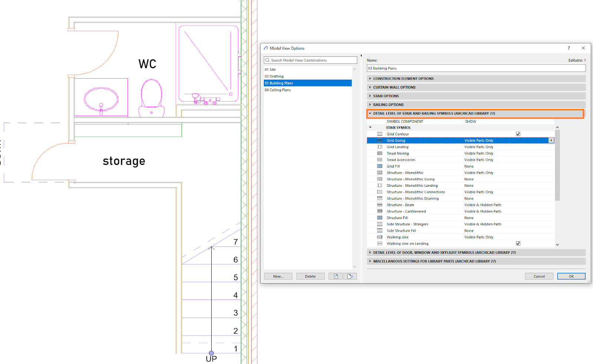The width and height of the screenshot is (593, 364).
Task: Click the magnifier icon in the search field
Action: point(267,60)
